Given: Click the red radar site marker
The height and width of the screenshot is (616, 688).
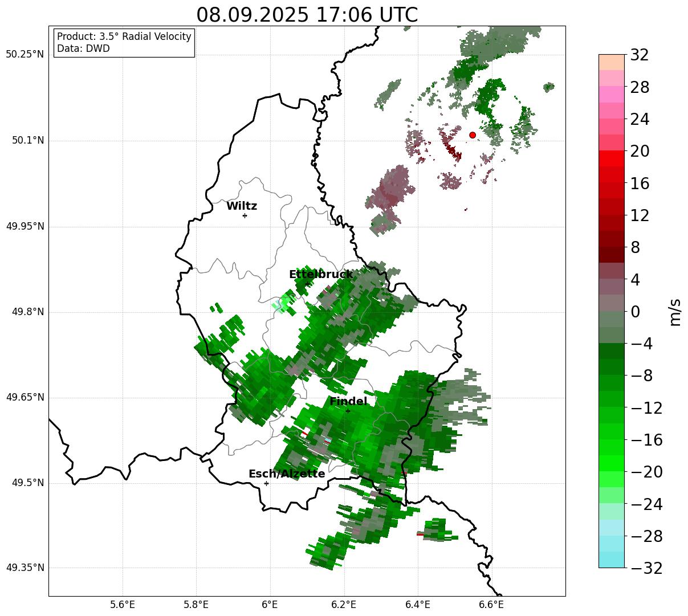Looking at the screenshot, I should point(473,135).
